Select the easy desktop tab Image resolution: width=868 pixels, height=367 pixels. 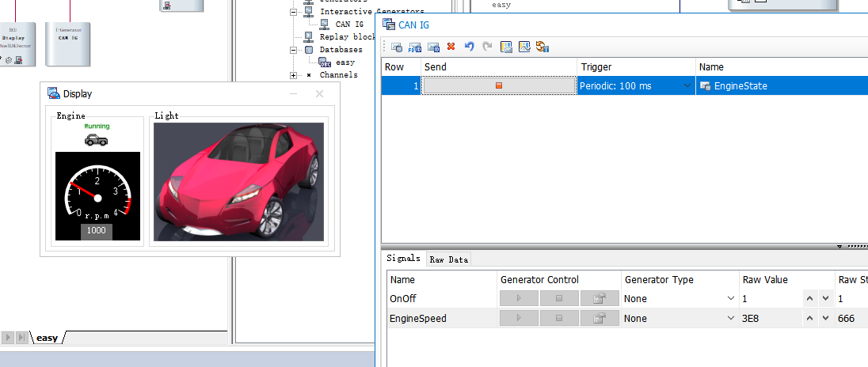pos(47,338)
